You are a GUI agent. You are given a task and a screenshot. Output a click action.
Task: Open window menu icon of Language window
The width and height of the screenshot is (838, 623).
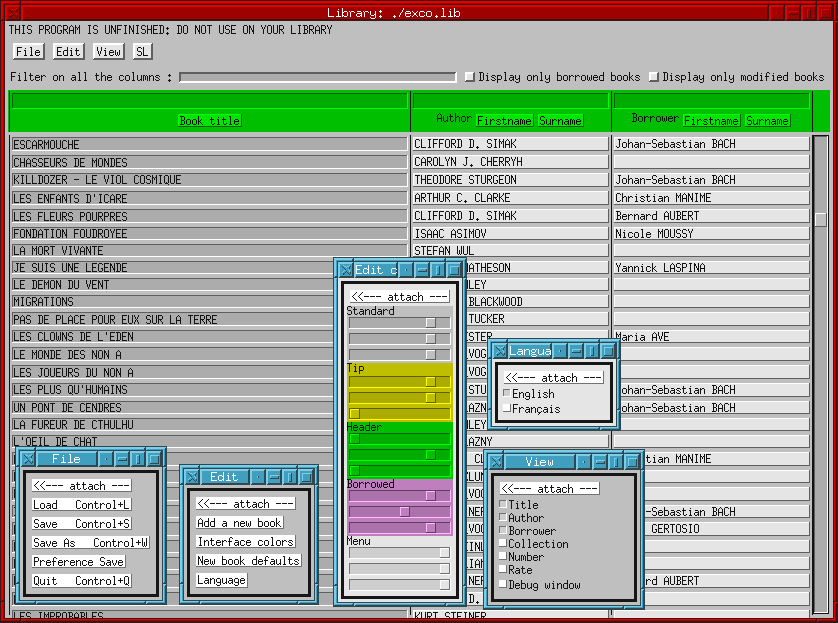[x=499, y=351]
